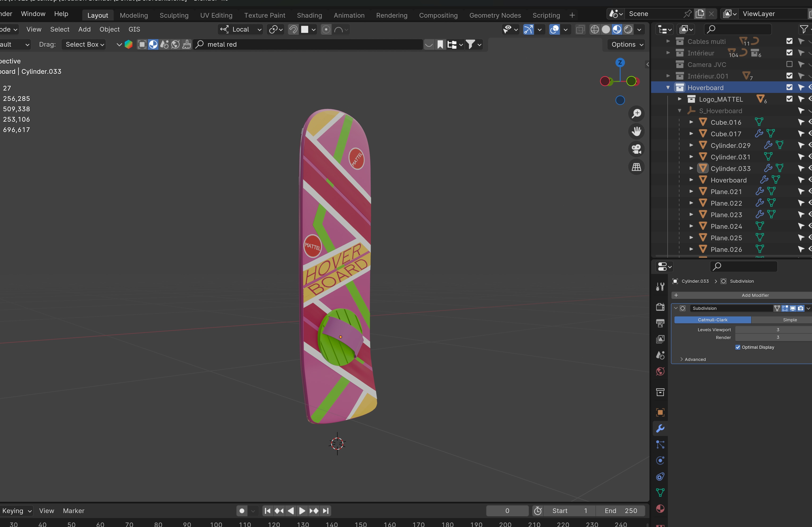Open the Local transform orientation dropdown
The image size is (812, 527).
point(241,29)
